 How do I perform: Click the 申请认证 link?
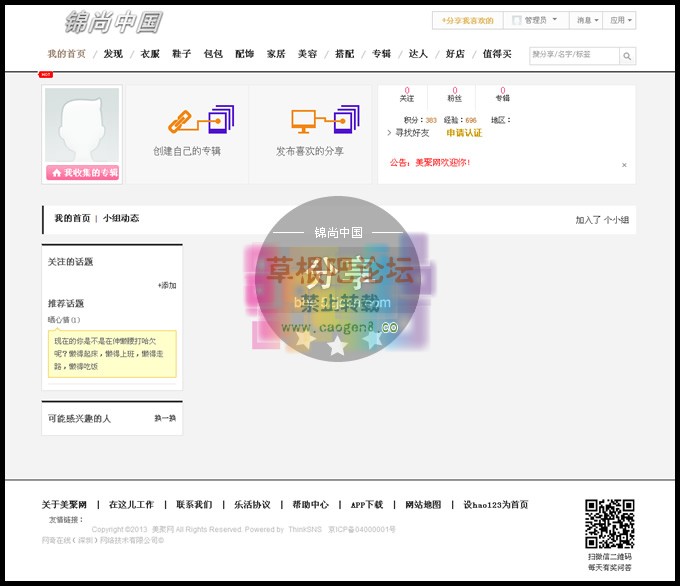pyautogui.click(x=464, y=133)
